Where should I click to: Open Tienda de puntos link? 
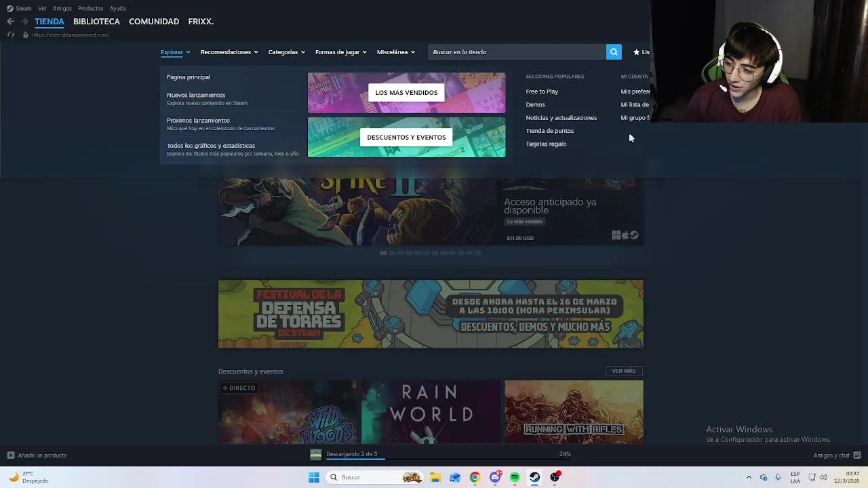(549, 131)
